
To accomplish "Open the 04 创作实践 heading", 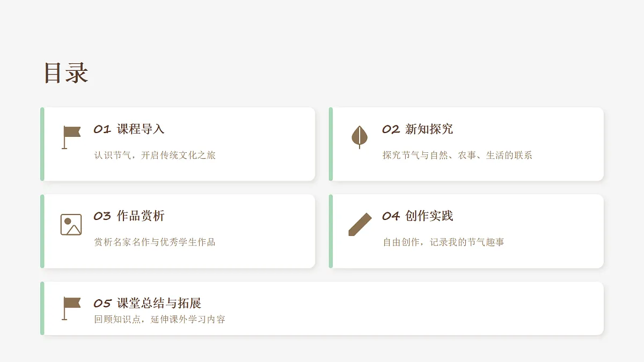I will click(x=418, y=216).
